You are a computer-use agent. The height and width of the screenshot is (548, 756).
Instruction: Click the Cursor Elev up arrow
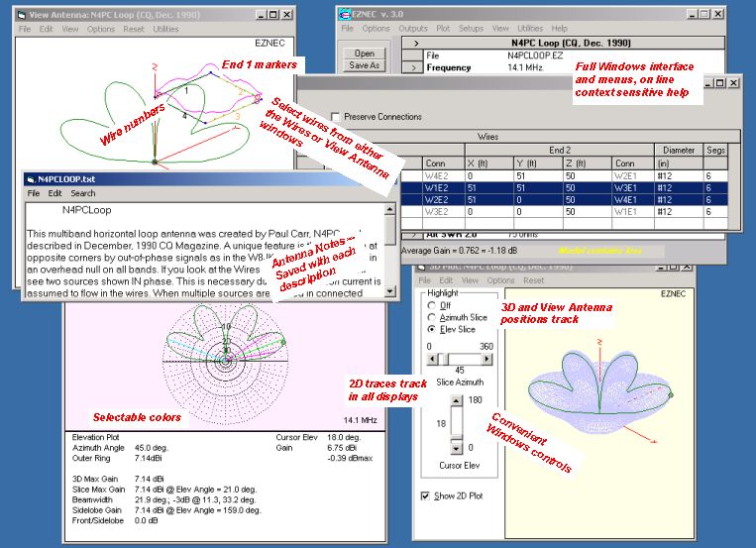click(457, 402)
